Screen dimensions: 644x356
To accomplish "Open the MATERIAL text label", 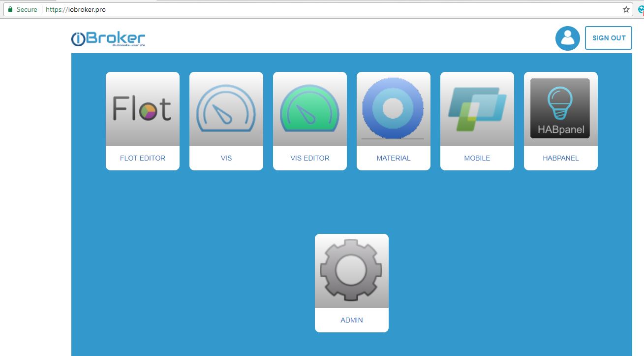I will (393, 158).
